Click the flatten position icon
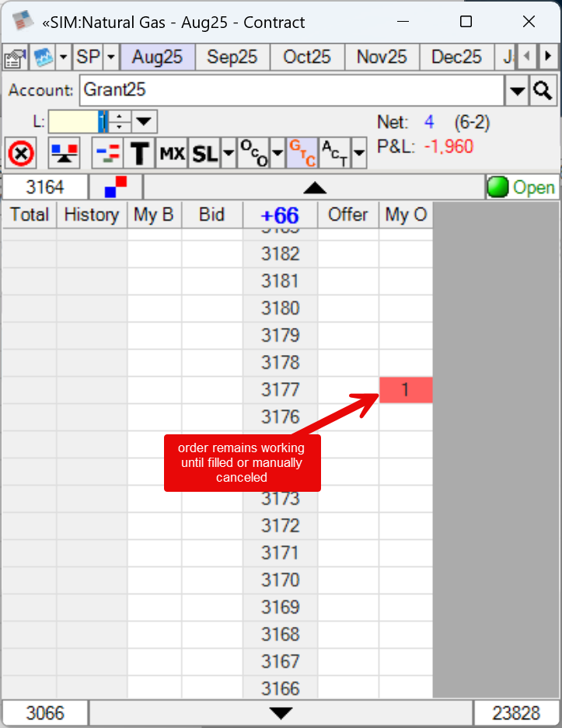Viewport: 562px width, 728px height. pyautogui.click(x=64, y=154)
